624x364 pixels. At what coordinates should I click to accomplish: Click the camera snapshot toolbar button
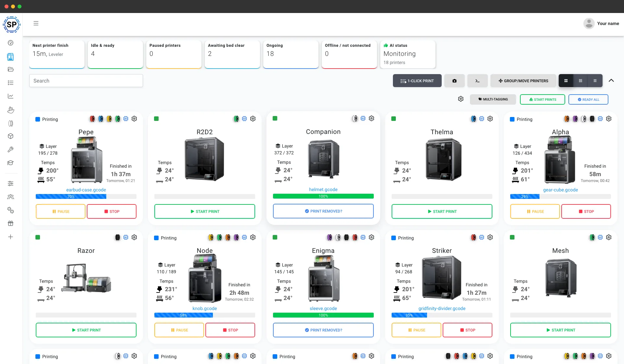tap(454, 81)
